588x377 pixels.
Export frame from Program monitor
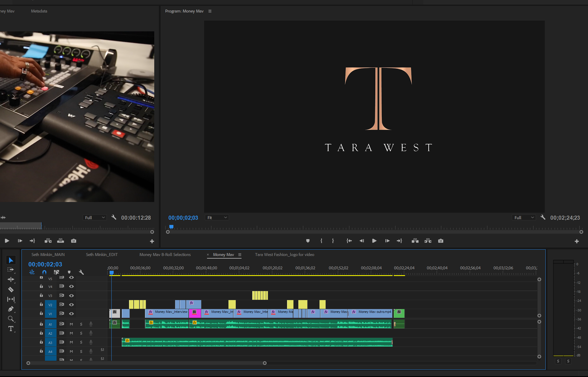[x=441, y=241]
